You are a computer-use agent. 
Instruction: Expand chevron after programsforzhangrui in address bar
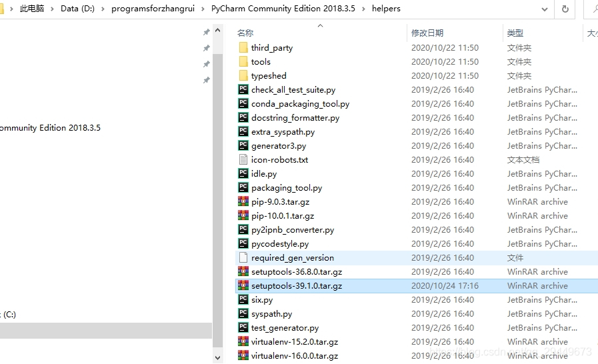pyautogui.click(x=203, y=9)
